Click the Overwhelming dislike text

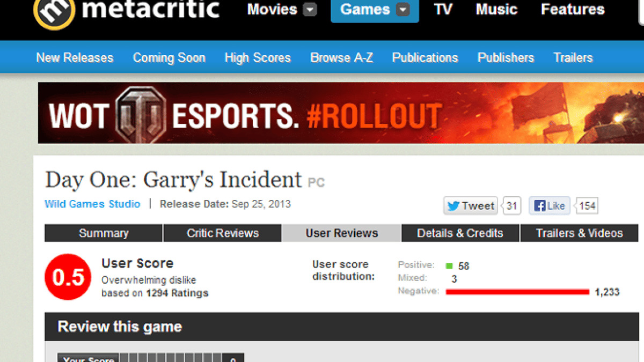(149, 280)
